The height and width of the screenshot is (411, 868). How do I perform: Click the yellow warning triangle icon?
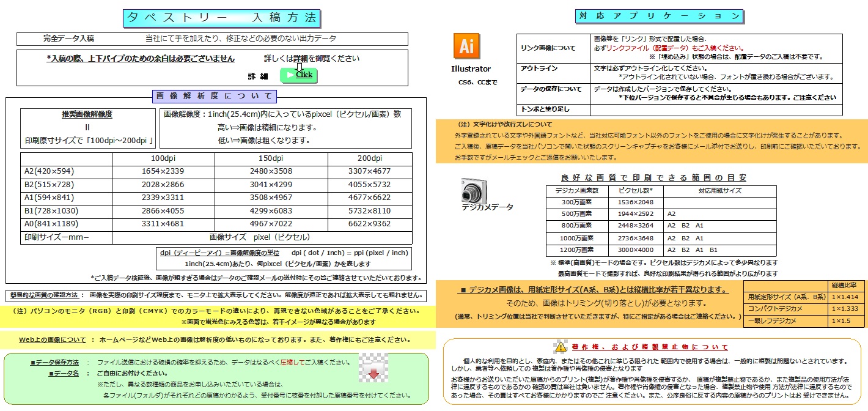click(x=561, y=347)
